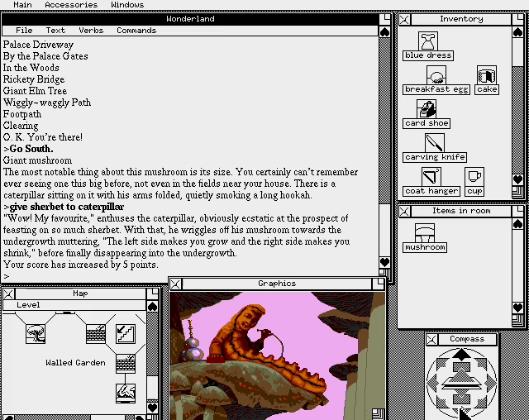Go east using the compass arrow
Viewport: 529px width, 420px height.
pos(491,384)
